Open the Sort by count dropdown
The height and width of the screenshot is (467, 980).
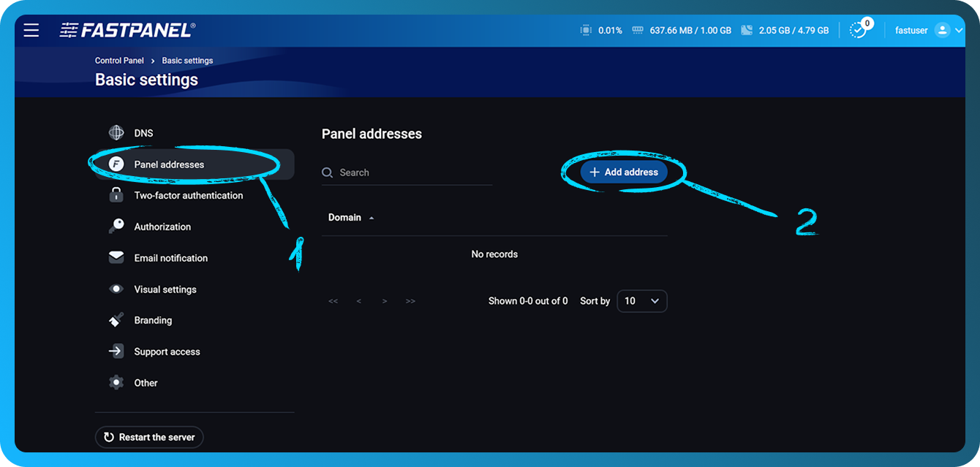click(x=641, y=300)
